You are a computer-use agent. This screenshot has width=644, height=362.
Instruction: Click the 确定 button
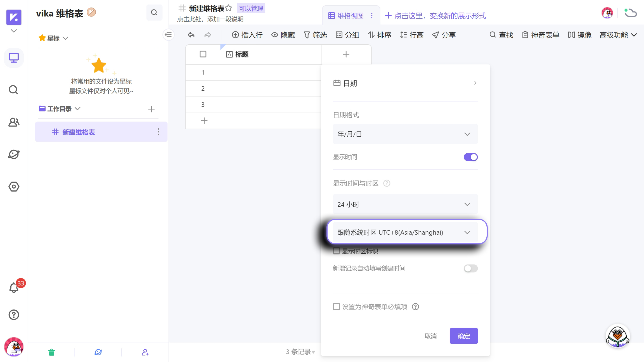[x=463, y=336]
